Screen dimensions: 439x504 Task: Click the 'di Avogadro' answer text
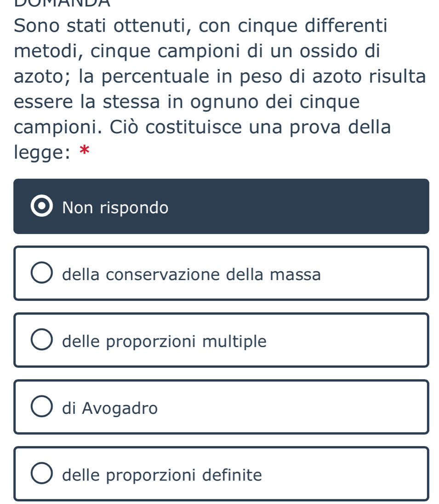coord(110,408)
